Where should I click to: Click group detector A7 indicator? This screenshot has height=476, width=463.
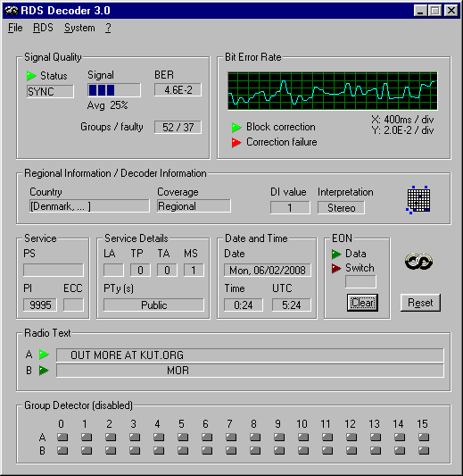click(231, 437)
